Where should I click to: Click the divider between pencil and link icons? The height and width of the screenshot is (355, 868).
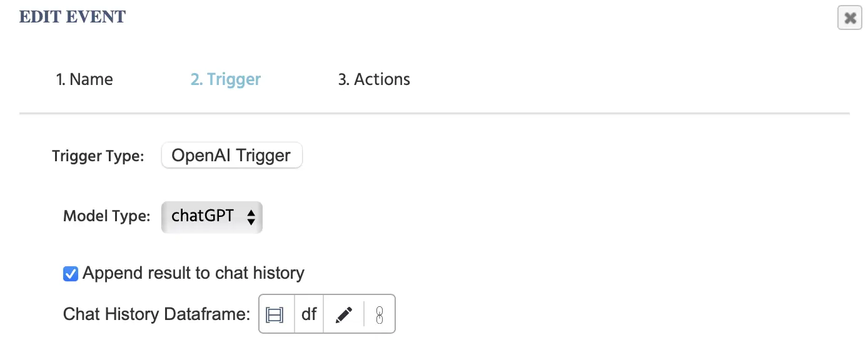(364, 314)
